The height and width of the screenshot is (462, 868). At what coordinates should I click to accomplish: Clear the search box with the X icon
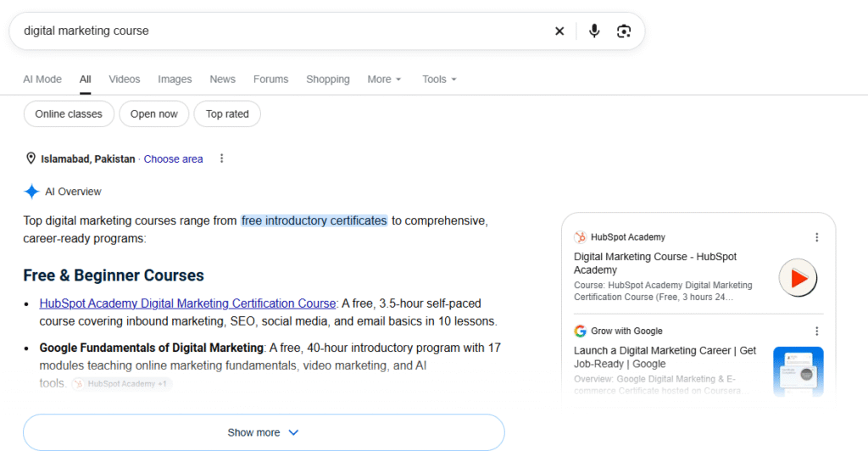click(x=559, y=31)
